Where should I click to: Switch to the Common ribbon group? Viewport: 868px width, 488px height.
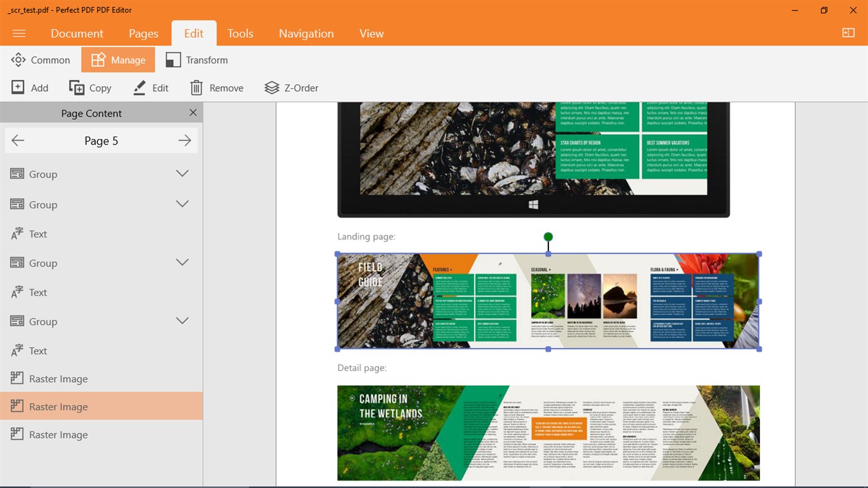pos(40,60)
